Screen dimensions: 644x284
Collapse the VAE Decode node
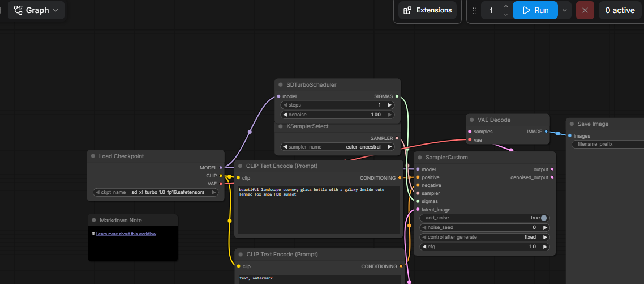click(472, 120)
